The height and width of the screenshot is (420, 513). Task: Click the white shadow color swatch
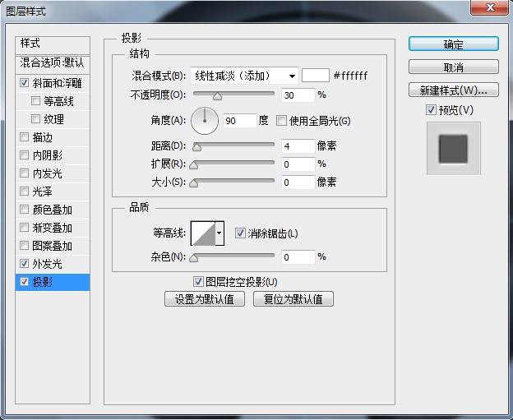point(316,76)
